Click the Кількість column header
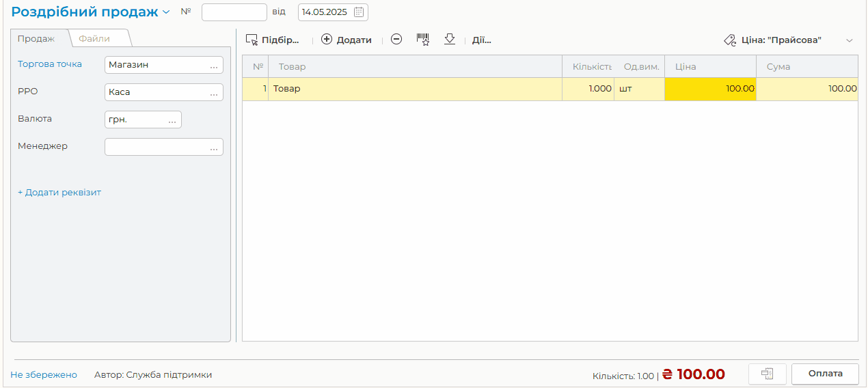The width and height of the screenshot is (868, 388). [588, 67]
